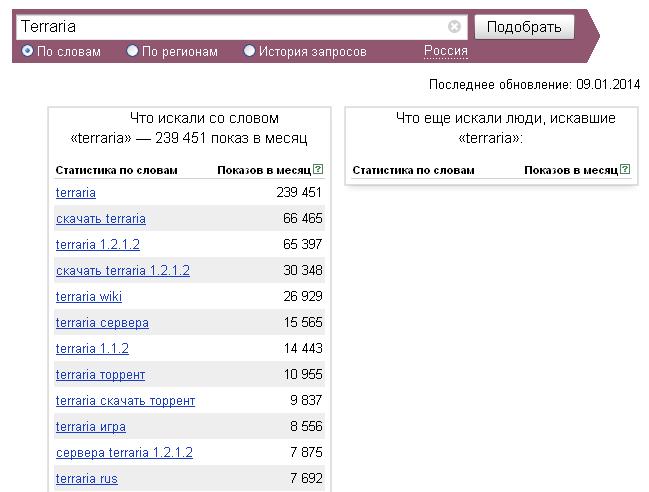Select the 7 692 impressions value

(x=306, y=478)
